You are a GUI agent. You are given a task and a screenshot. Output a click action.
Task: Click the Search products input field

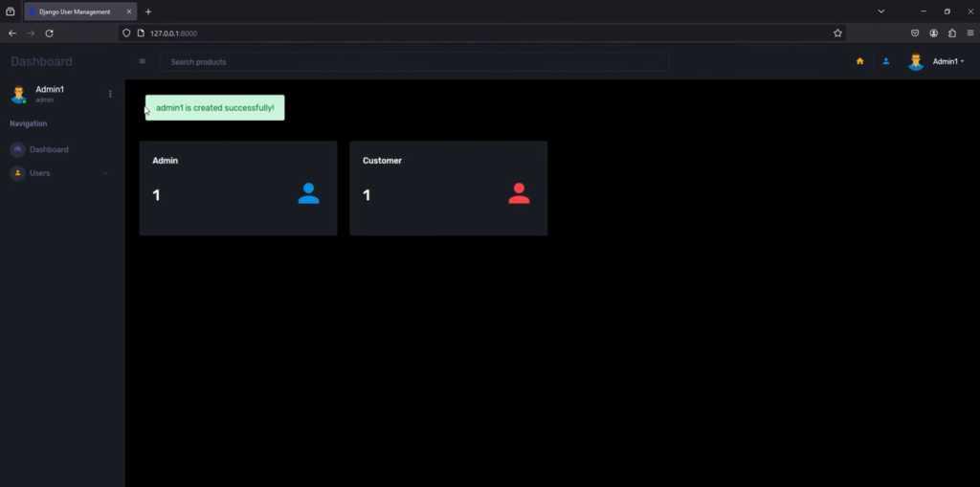pyautogui.click(x=414, y=61)
